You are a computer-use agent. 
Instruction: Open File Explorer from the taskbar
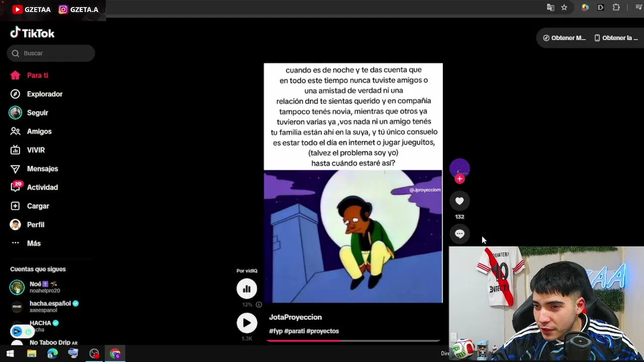(x=32, y=354)
